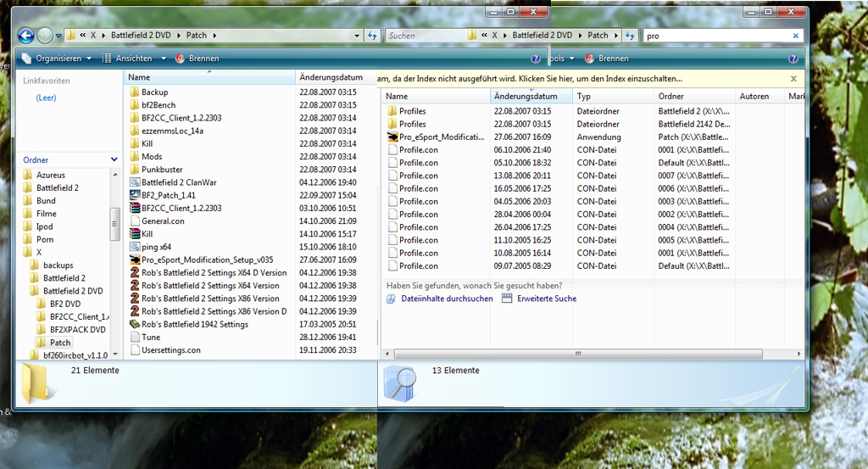This screenshot has width=868, height=469.
Task: Click Brennen in right window toolbar
Action: pos(607,59)
